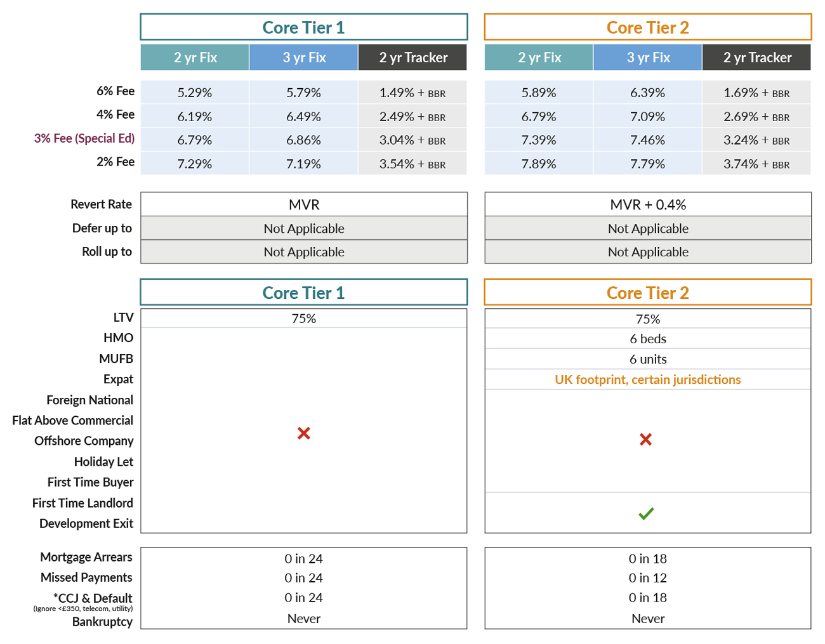Select 3 yr Fix column under Core Tier 2

[648, 58]
